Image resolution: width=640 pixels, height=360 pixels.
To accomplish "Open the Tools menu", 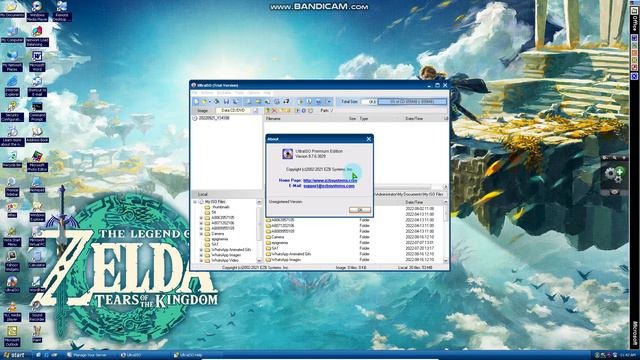I will coord(239,93).
